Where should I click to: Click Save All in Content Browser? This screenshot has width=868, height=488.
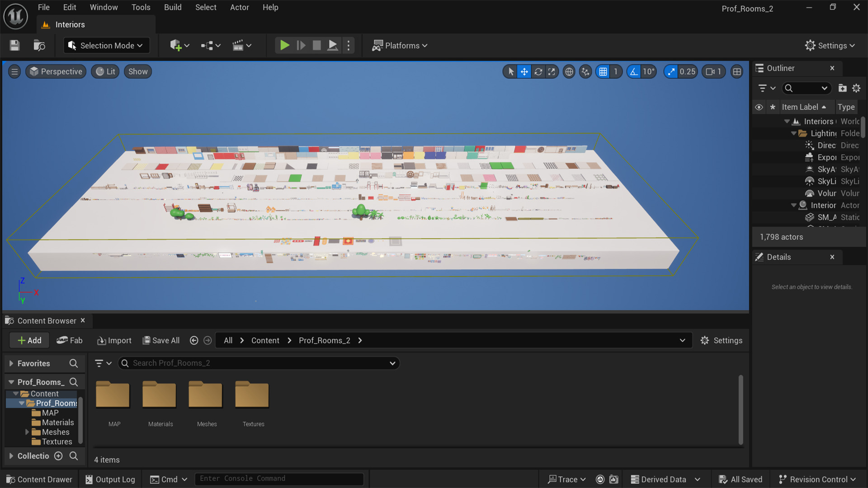[161, 340]
